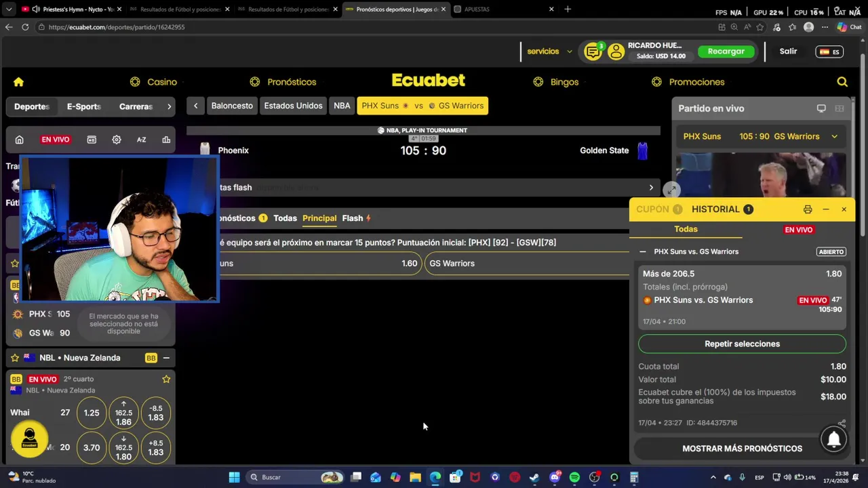
Task: Reload the browser page
Action: [25, 27]
